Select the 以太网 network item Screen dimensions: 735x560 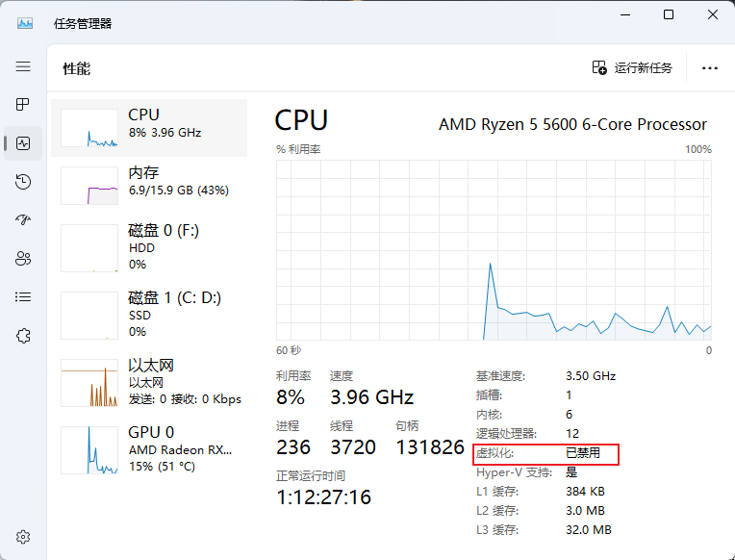pyautogui.click(x=149, y=382)
